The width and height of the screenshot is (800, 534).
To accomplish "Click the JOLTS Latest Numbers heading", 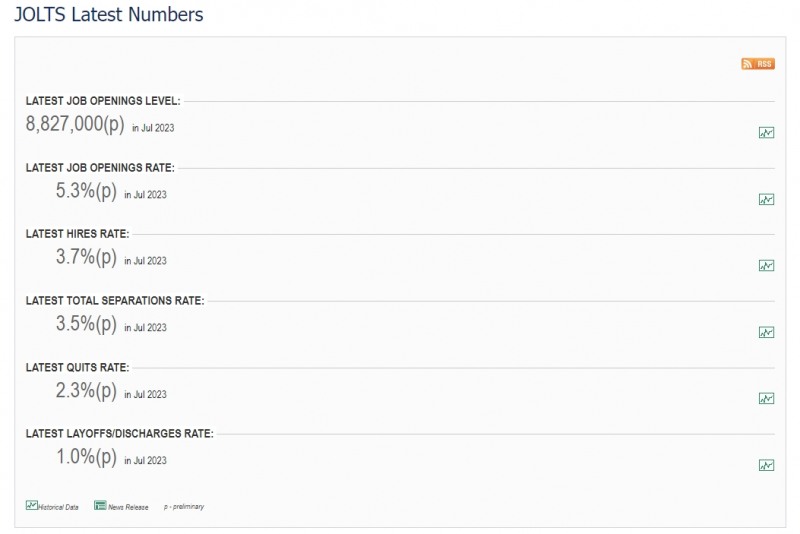I will tap(109, 14).
